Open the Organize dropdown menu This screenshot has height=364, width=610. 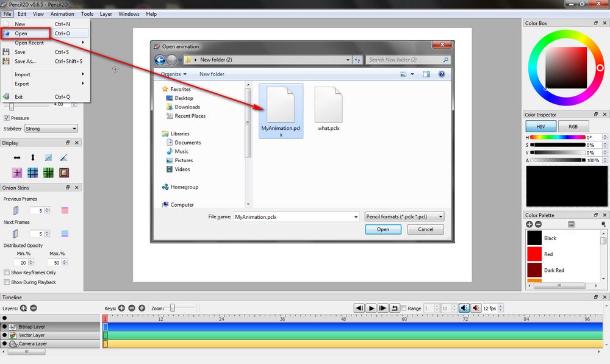point(173,74)
